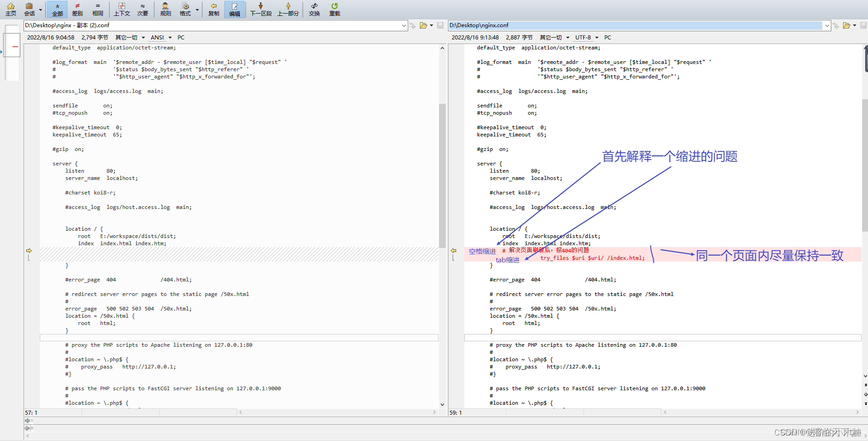
Task: Expand the right folder icon dropdown arrow
Action: pyautogui.click(x=854, y=25)
